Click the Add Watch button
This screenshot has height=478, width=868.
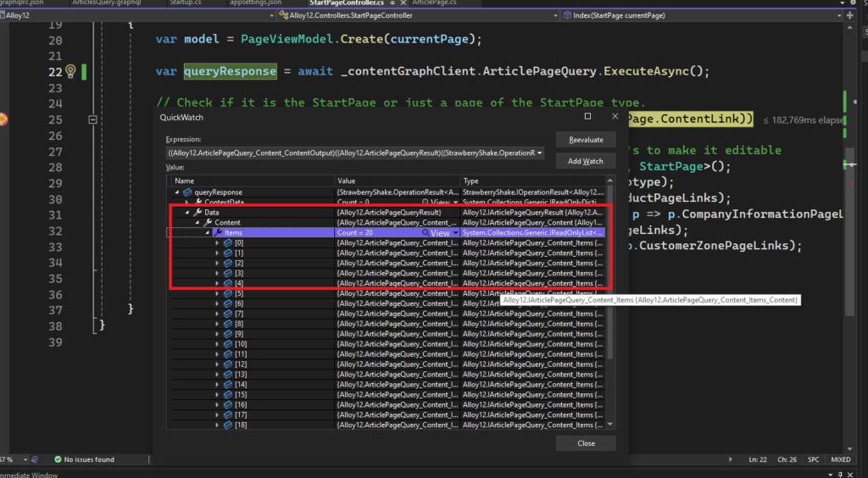(586, 161)
